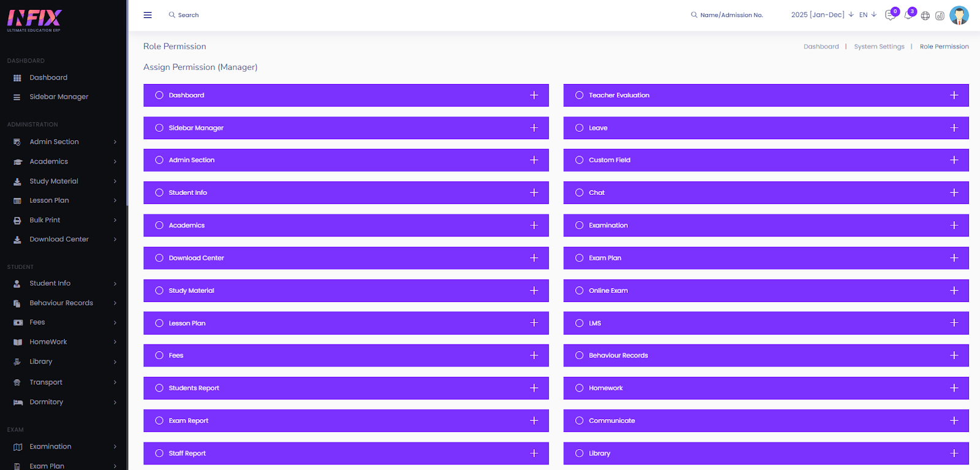The width and height of the screenshot is (980, 470).
Task: Open the user profile avatar
Action: coord(959,15)
